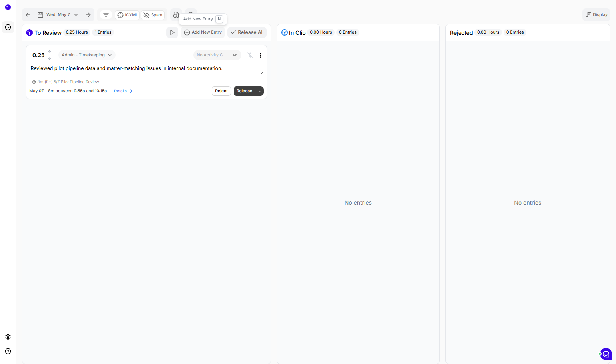Open the filter options
This screenshot has width=616, height=364.
click(x=106, y=15)
